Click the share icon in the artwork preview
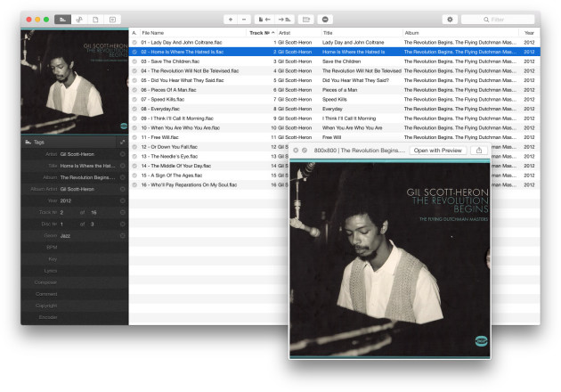This screenshot has height=392, width=561. coord(478,151)
